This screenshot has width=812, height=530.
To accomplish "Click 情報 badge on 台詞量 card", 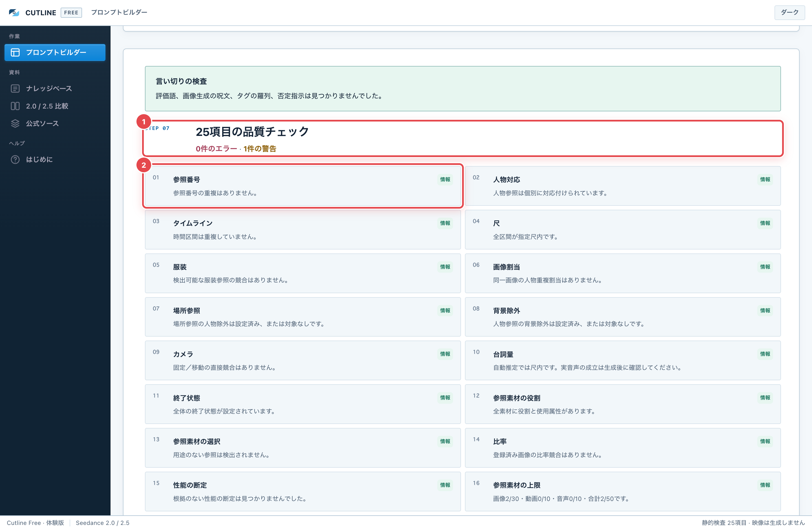I will (765, 354).
